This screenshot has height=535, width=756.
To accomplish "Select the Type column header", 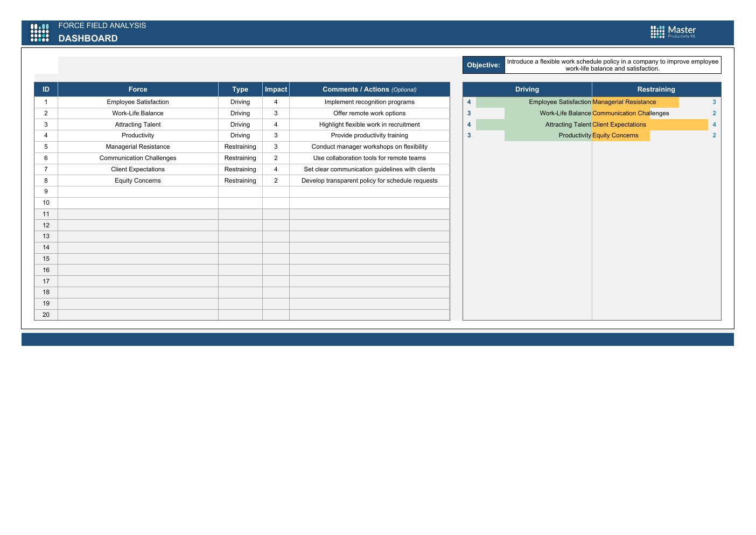I will click(240, 89).
